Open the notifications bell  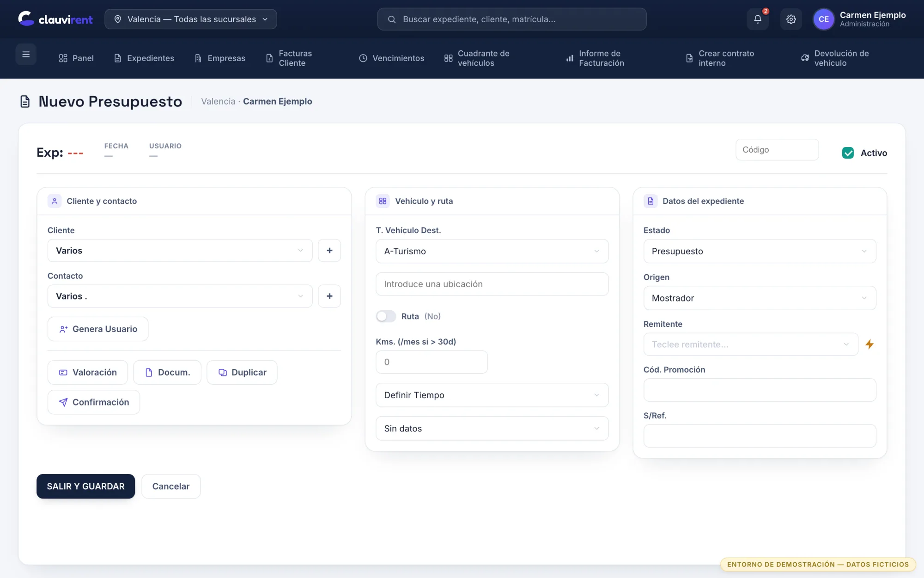(758, 19)
